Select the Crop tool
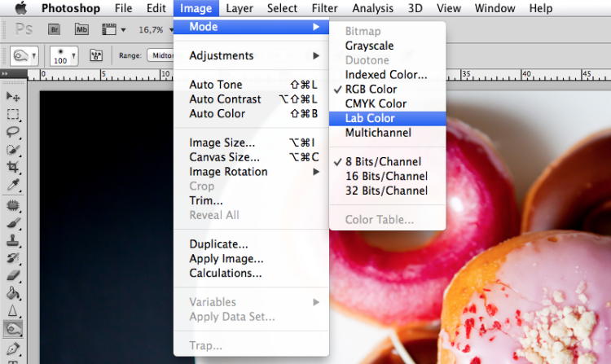This screenshot has height=364, width=611. [13, 167]
